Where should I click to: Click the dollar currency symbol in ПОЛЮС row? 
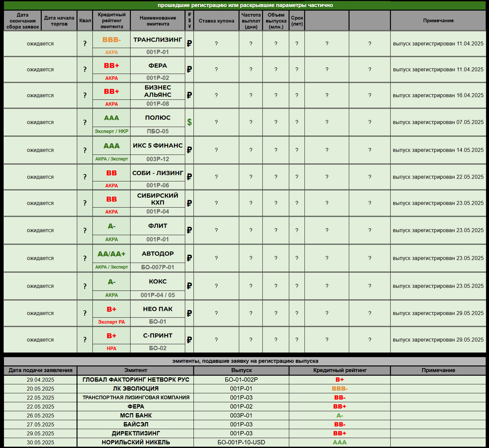189,122
